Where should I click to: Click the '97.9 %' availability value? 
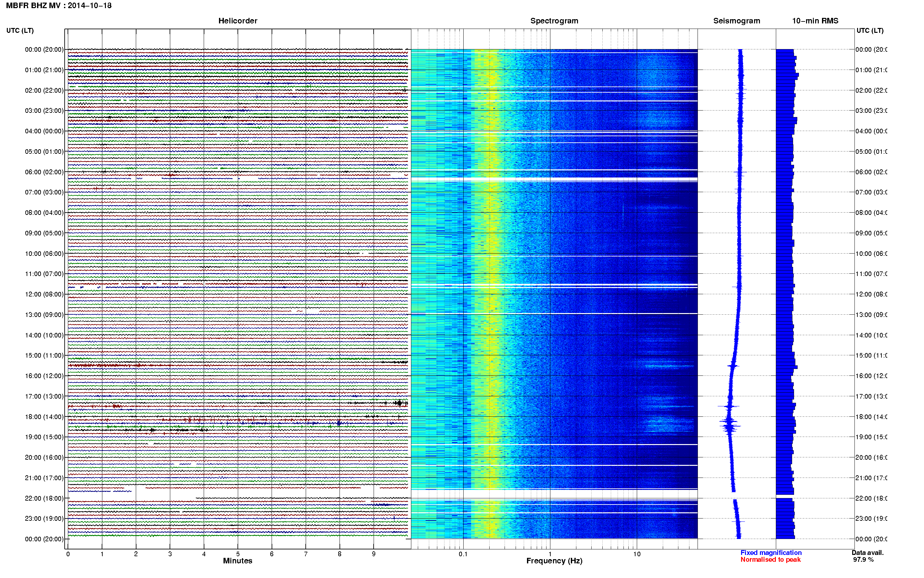[x=863, y=560]
